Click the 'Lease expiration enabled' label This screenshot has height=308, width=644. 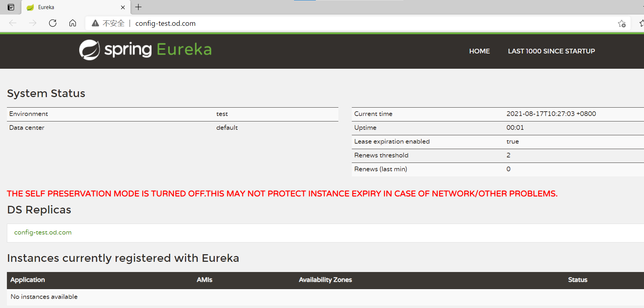[392, 141]
